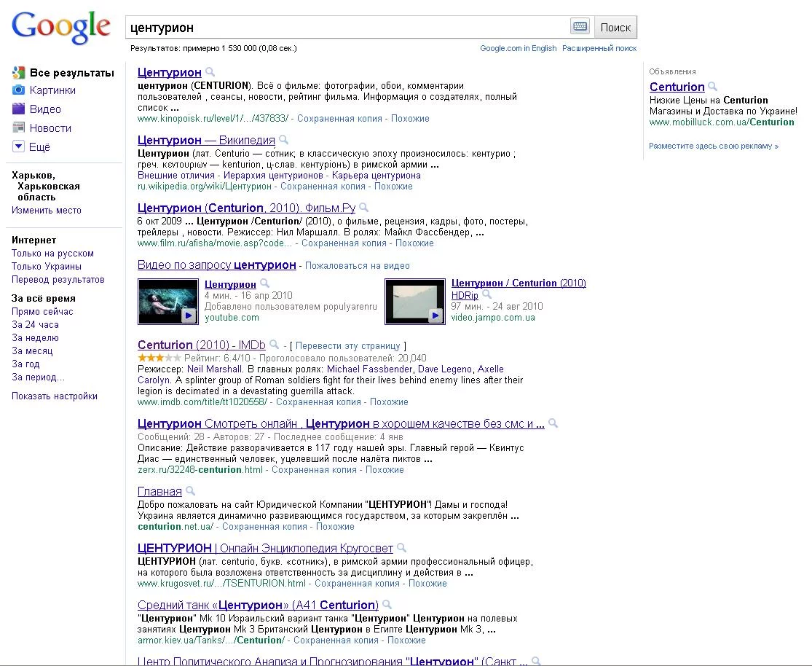Open Google.com in English link
Image resolution: width=812 pixels, height=666 pixels.
518,48
